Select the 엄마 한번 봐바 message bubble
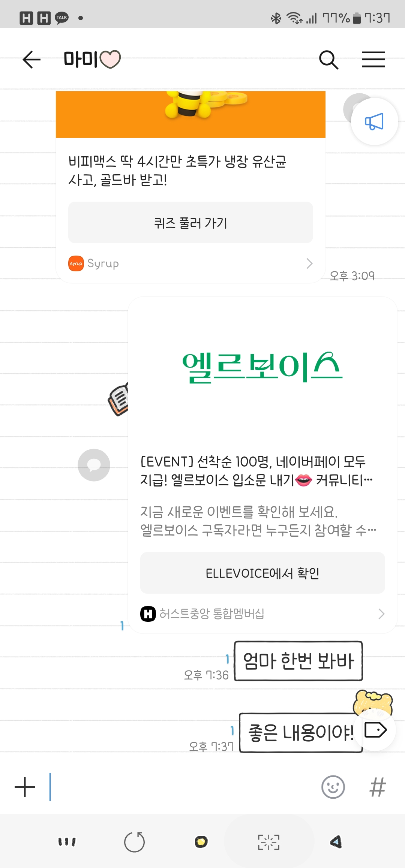 pyautogui.click(x=298, y=661)
